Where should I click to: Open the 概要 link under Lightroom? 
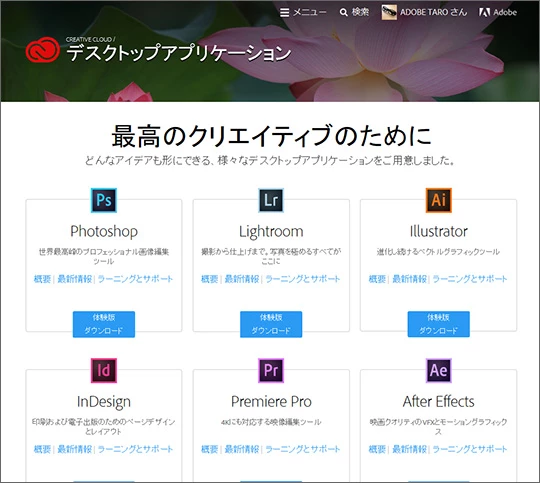(x=209, y=279)
